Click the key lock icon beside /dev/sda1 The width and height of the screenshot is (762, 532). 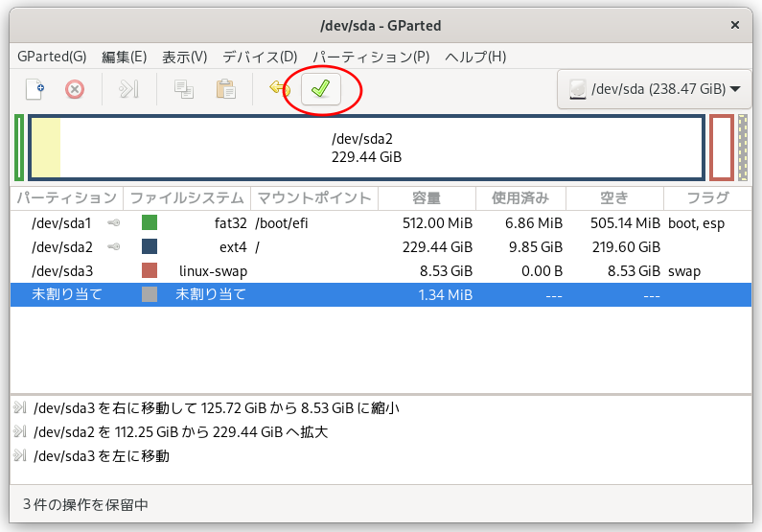click(x=114, y=223)
